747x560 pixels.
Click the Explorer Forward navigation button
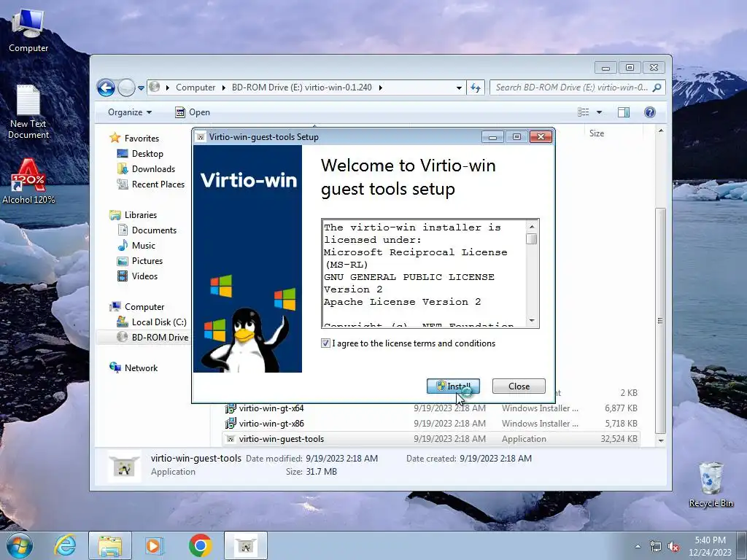point(126,87)
